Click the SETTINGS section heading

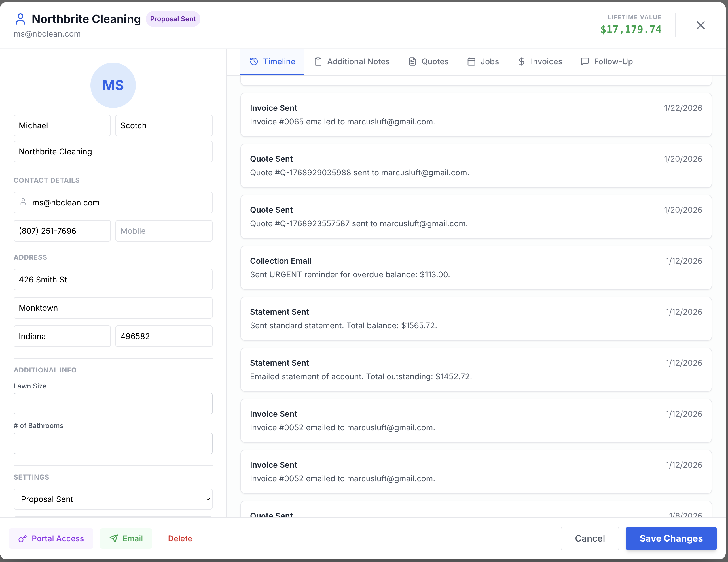[31, 477]
